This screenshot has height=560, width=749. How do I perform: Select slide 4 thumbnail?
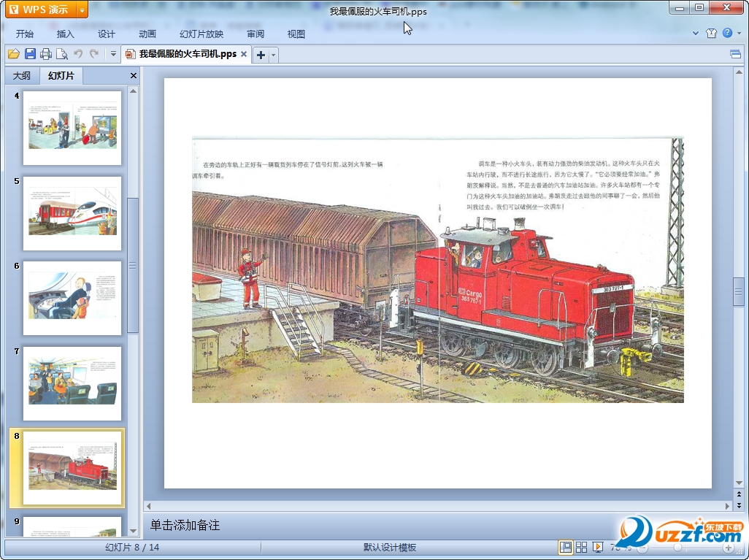coord(72,128)
